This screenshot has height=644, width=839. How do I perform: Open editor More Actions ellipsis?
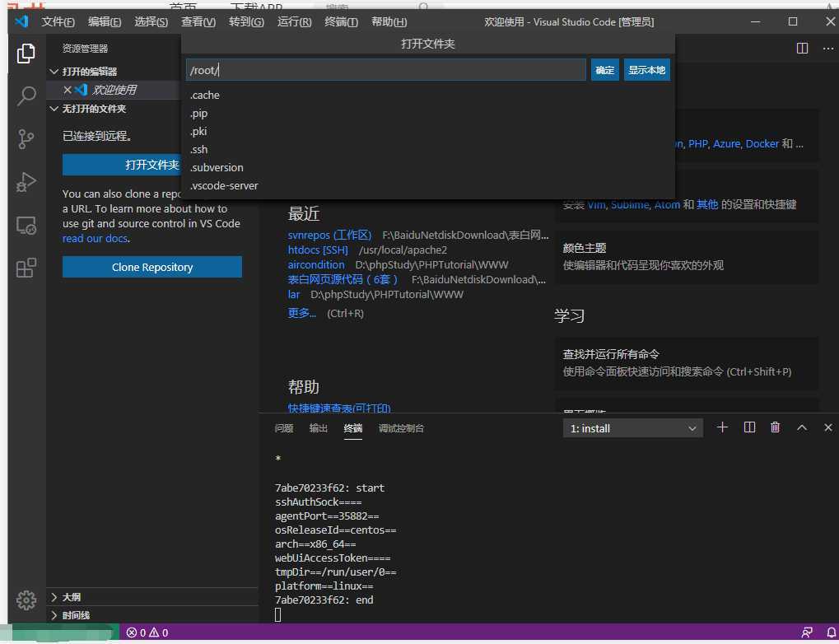(x=827, y=49)
